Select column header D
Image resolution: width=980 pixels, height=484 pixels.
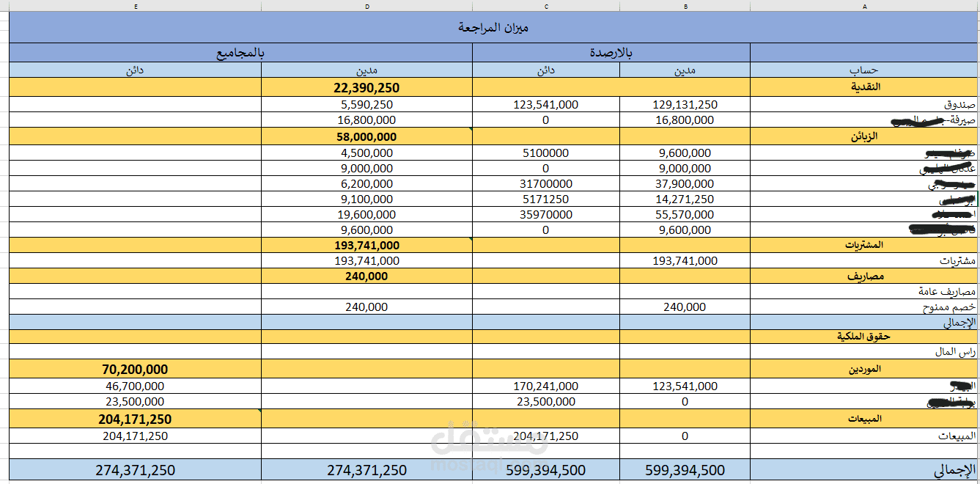tap(366, 5)
